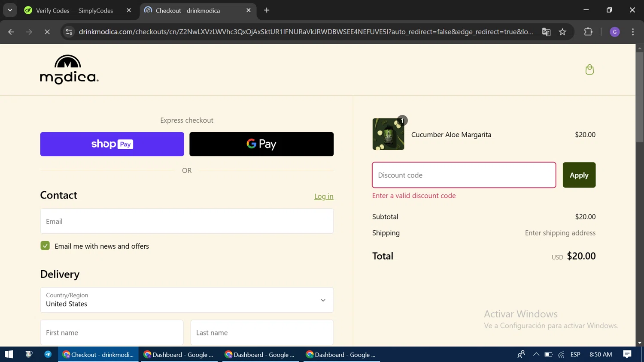This screenshot has height=362, width=644.
Task: Open the People tray icon
Action: 521,354
